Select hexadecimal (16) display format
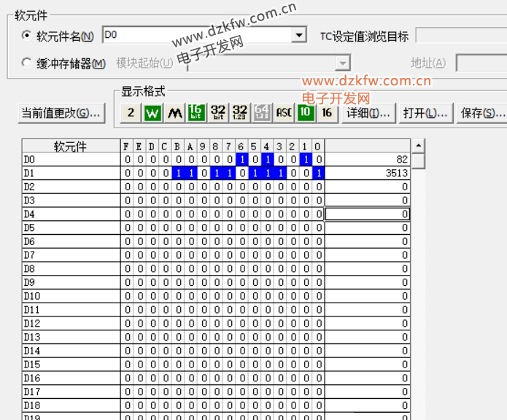 [327, 112]
